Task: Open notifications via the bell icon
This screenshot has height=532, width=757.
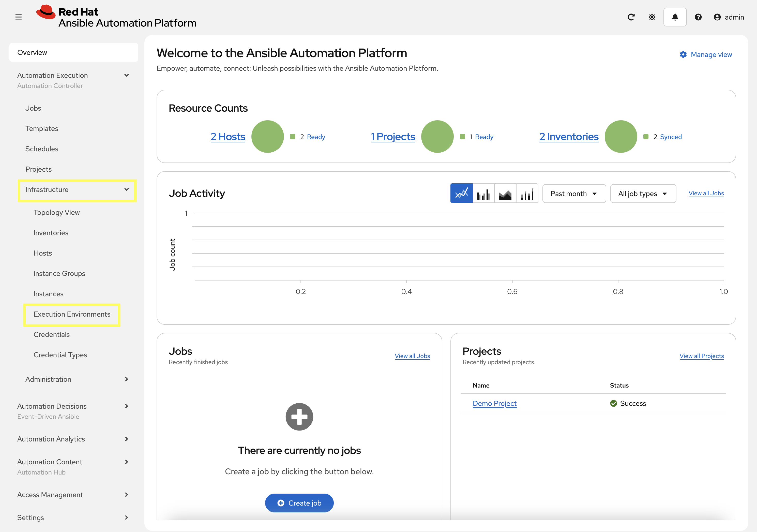Action: tap(675, 17)
